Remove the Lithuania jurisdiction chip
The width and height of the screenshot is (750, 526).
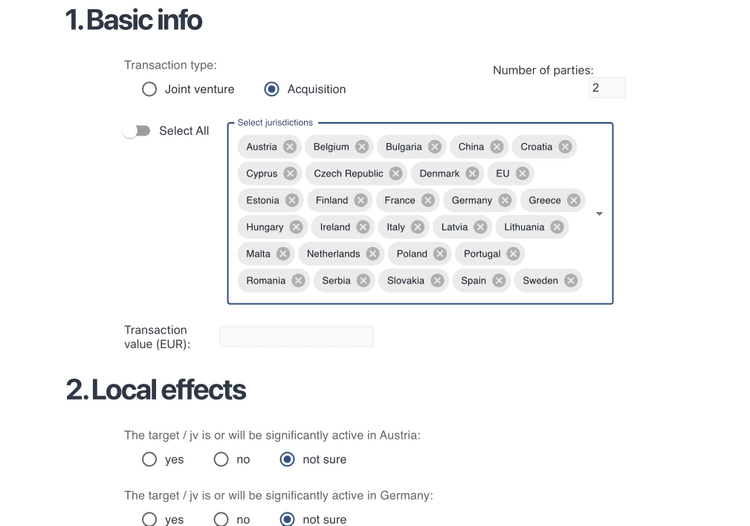pyautogui.click(x=557, y=227)
